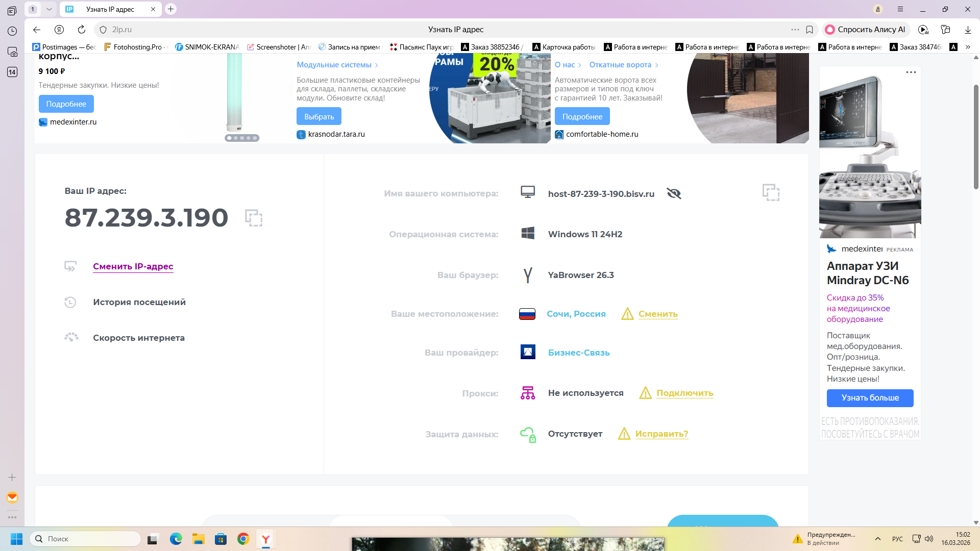The height and width of the screenshot is (551, 980).
Task: Toggle hostname visibility with the crossed-eye icon
Action: pos(674,193)
